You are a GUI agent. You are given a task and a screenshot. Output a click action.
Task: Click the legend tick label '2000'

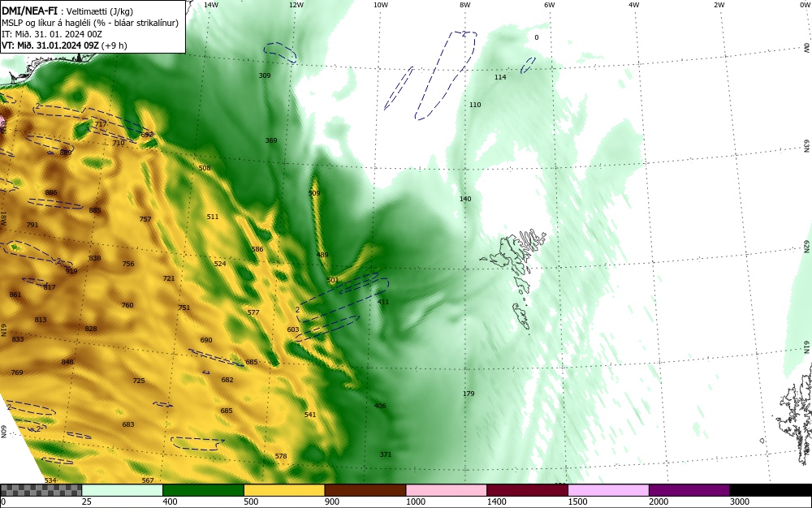tap(659, 502)
